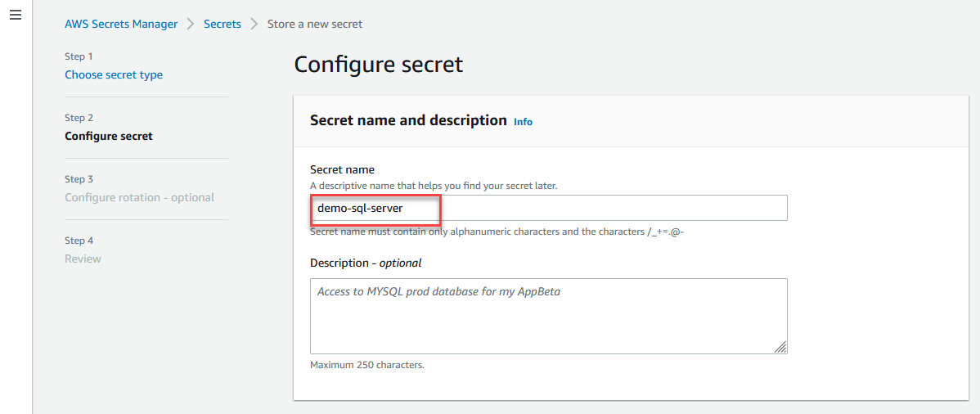Click chevron after AWS Secrets Manager breadcrumb

[191, 25]
